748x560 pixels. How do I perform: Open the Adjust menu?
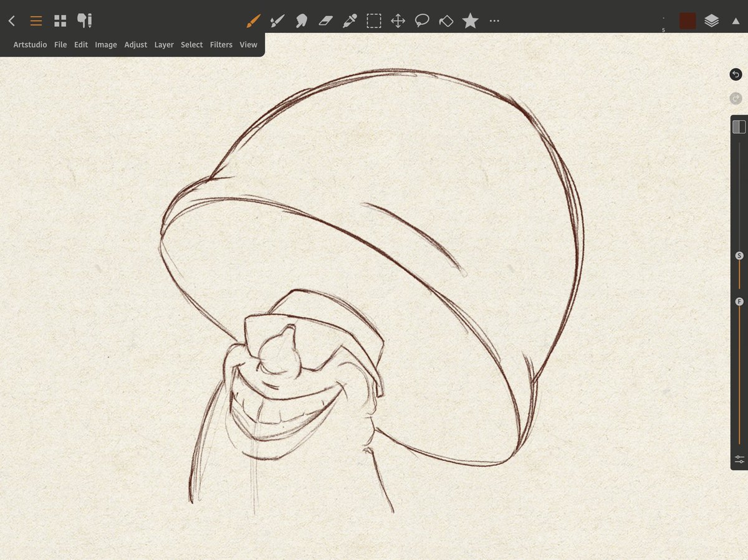click(136, 45)
